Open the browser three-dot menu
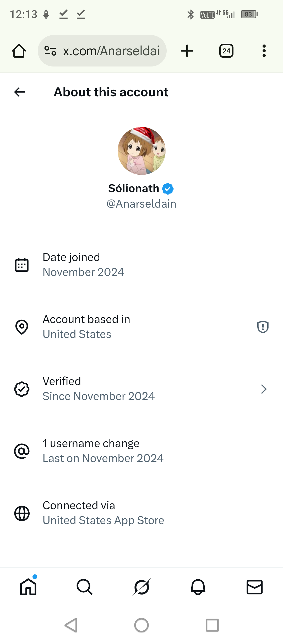This screenshot has width=283, height=644. pos(264,51)
